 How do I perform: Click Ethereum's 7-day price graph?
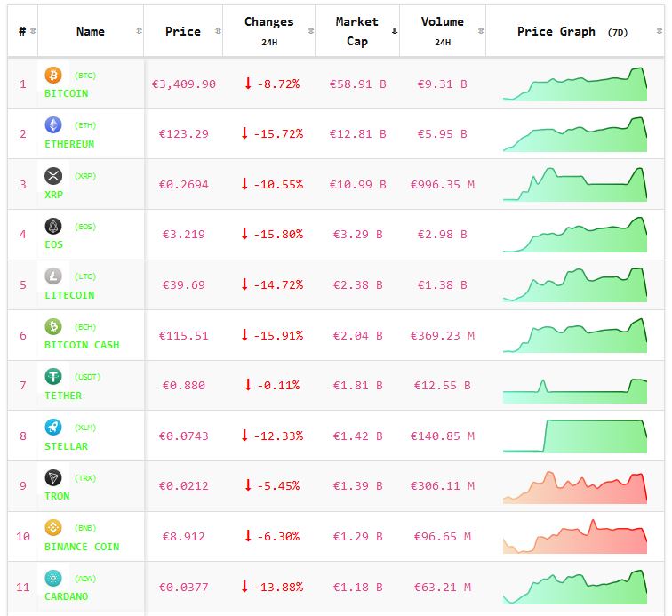(575, 135)
